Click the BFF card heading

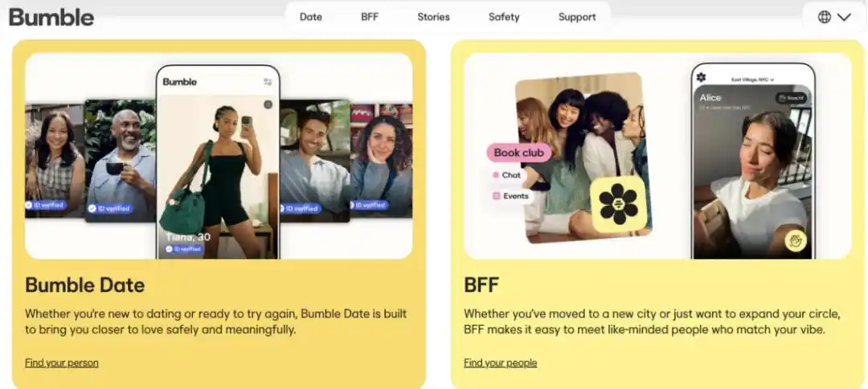(x=481, y=285)
